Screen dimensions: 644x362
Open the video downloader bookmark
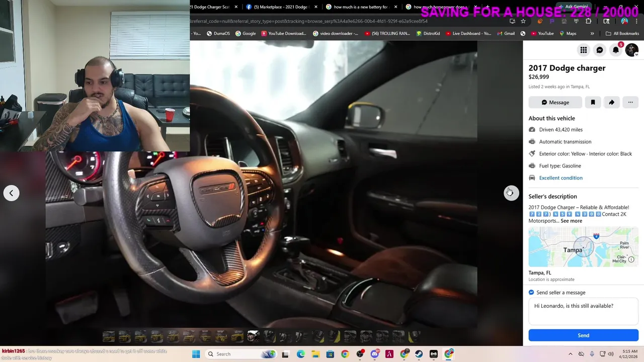(x=336, y=34)
